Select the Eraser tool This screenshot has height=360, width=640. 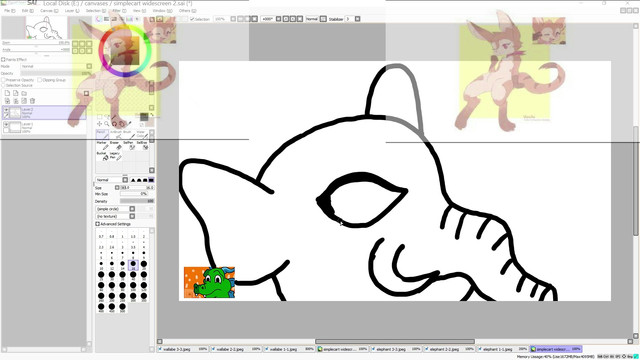pyautogui.click(x=116, y=145)
